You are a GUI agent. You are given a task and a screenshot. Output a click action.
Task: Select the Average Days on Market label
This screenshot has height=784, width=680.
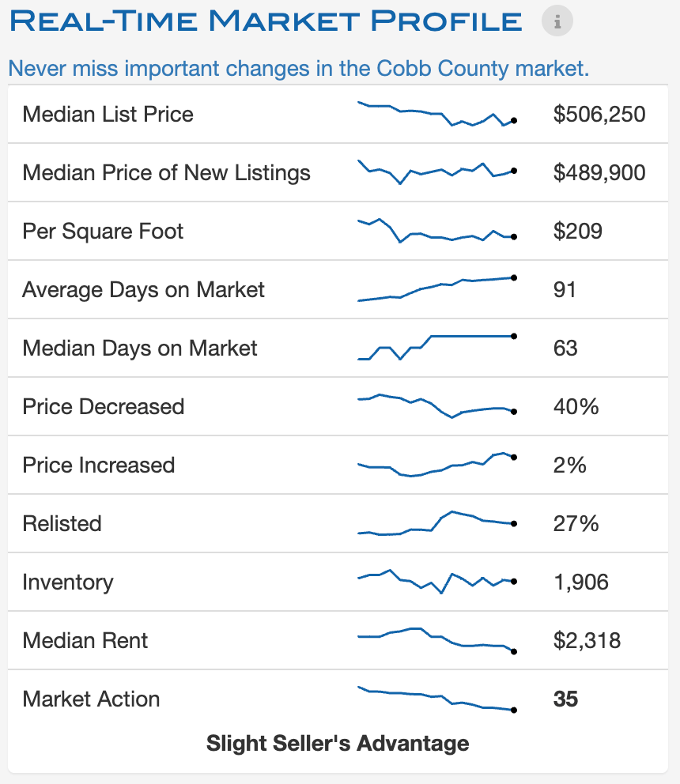pyautogui.click(x=143, y=290)
